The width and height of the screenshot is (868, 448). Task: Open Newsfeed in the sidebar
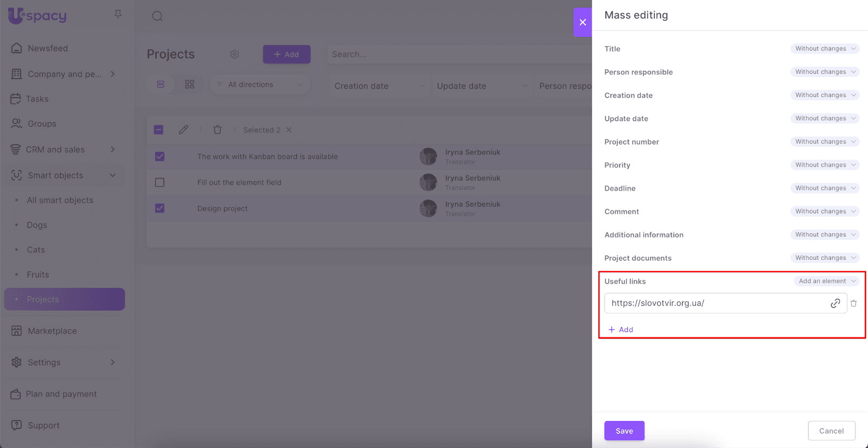[48, 48]
